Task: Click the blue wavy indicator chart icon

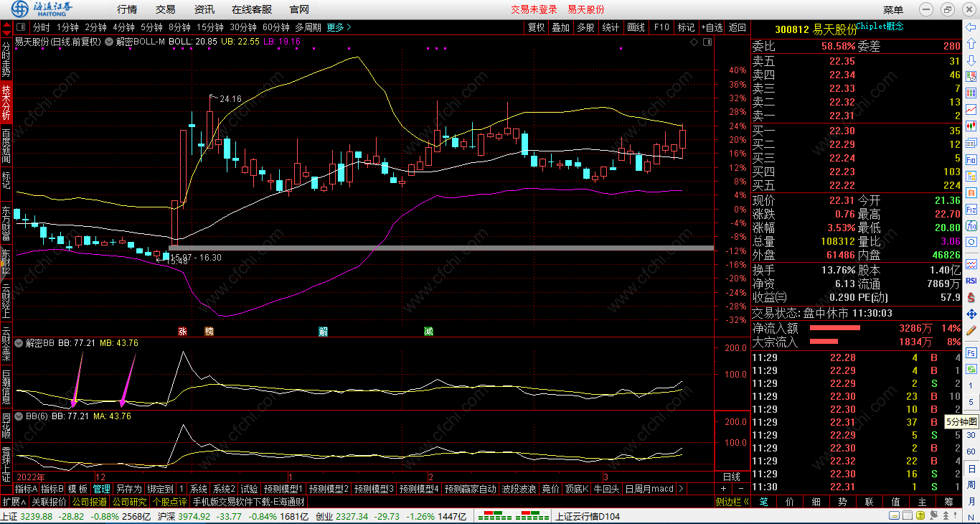Action: point(971,263)
